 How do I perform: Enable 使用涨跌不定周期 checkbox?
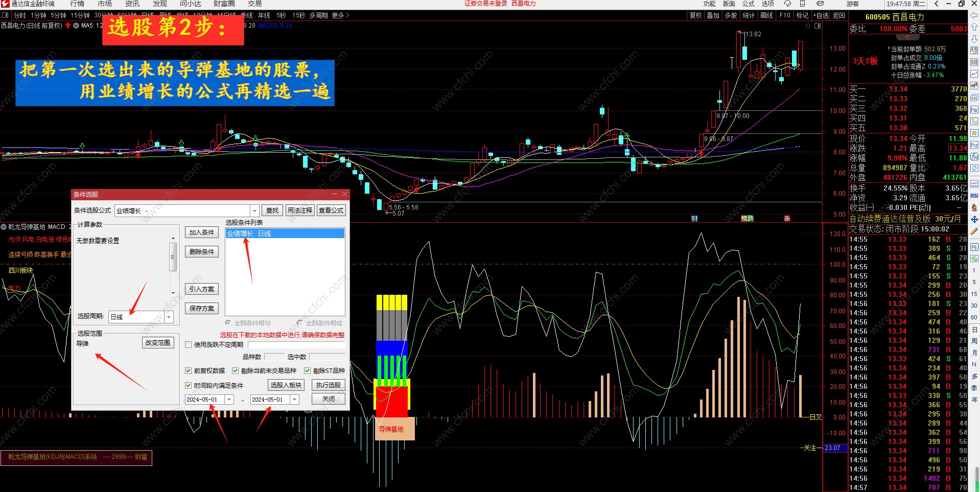[188, 344]
